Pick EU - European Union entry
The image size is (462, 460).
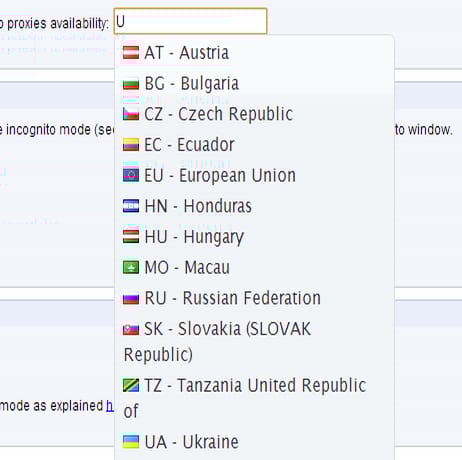(x=254, y=175)
